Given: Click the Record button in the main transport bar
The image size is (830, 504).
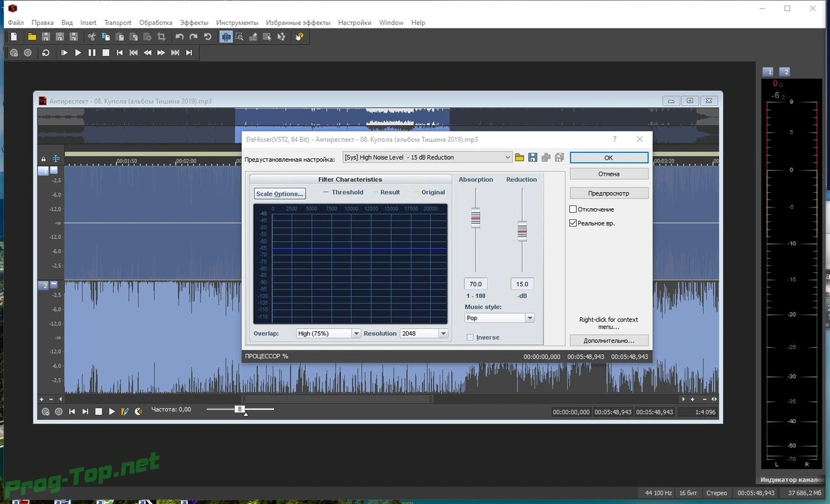Looking at the screenshot, I should [x=28, y=53].
